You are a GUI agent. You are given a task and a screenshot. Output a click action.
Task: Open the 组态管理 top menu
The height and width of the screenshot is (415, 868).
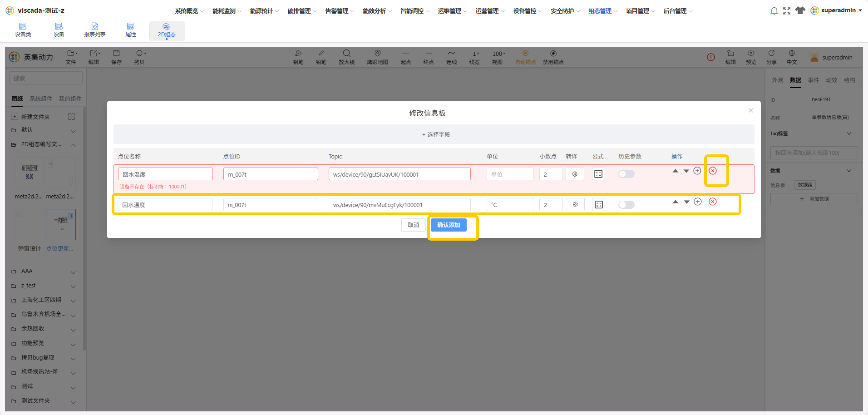(x=603, y=11)
